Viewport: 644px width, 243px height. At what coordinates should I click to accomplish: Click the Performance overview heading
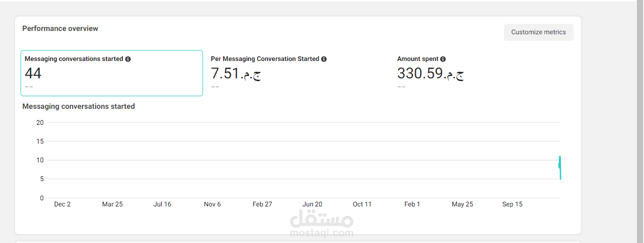60,29
